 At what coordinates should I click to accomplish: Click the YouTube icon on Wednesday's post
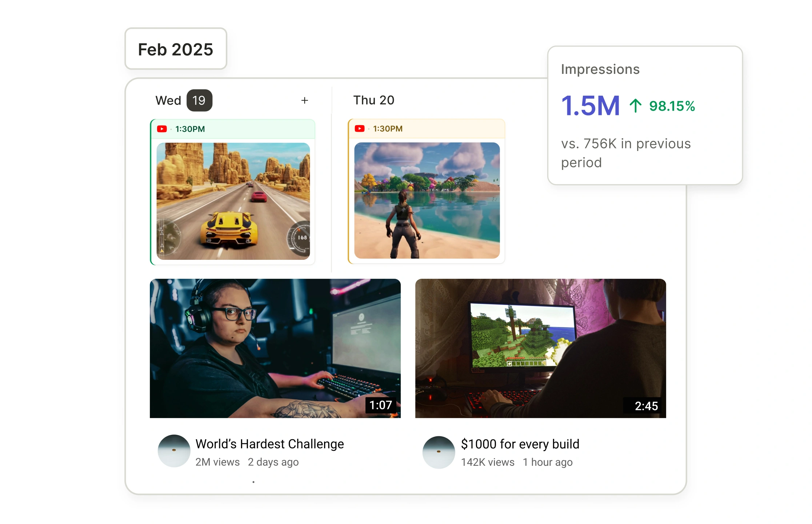(x=162, y=129)
